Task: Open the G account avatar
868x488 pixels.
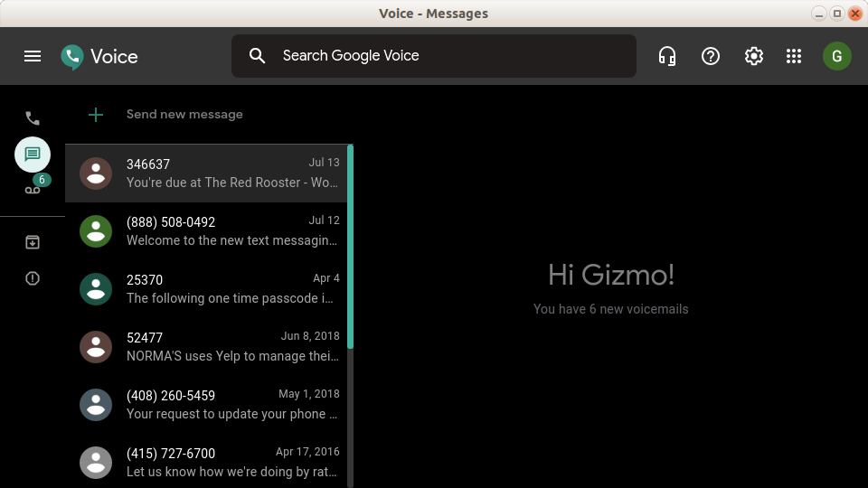Action: point(837,56)
